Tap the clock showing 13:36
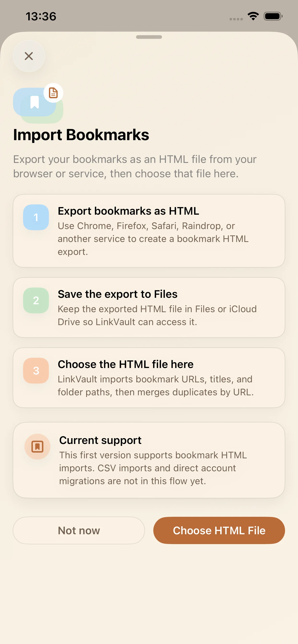Image resolution: width=298 pixels, height=644 pixels. [x=41, y=16]
